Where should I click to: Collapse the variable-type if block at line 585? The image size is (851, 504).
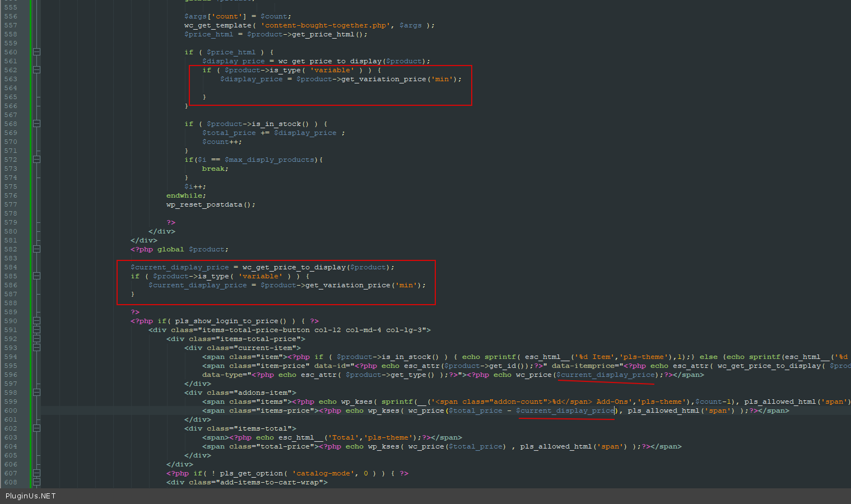click(x=36, y=276)
